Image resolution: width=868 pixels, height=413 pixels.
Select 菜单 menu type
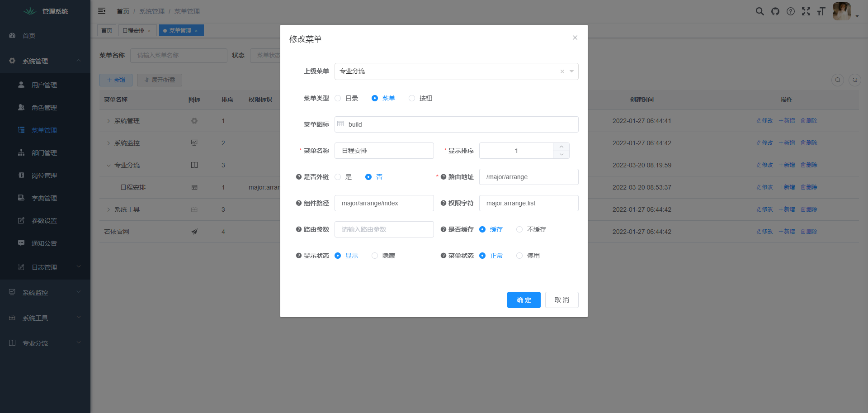[383, 98]
